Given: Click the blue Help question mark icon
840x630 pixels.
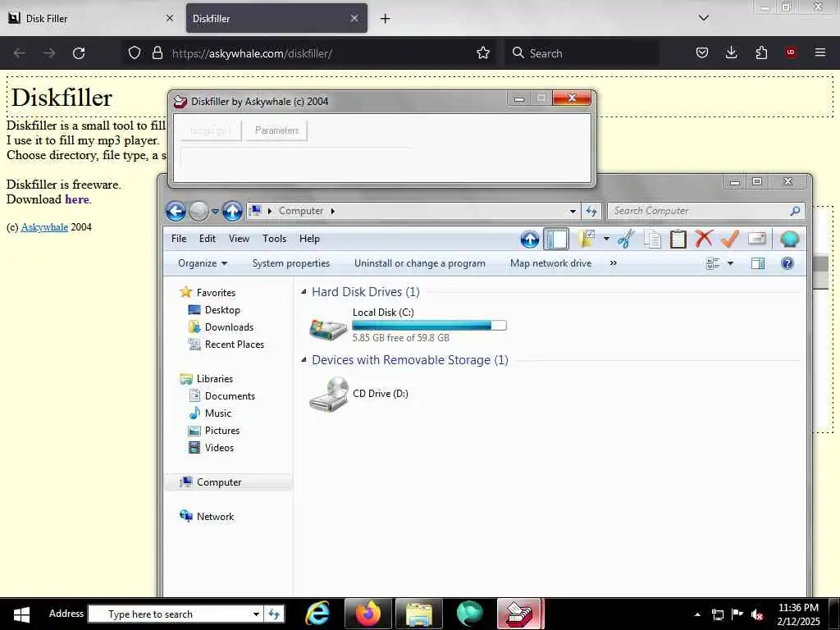Looking at the screenshot, I should 787,263.
